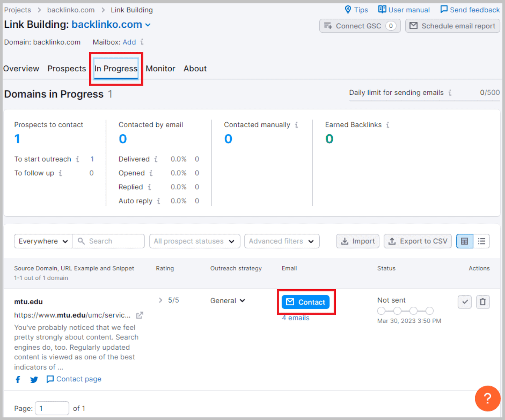The height and width of the screenshot is (420, 505).
Task: Open the Tips lightbulb link
Action: tap(356, 10)
